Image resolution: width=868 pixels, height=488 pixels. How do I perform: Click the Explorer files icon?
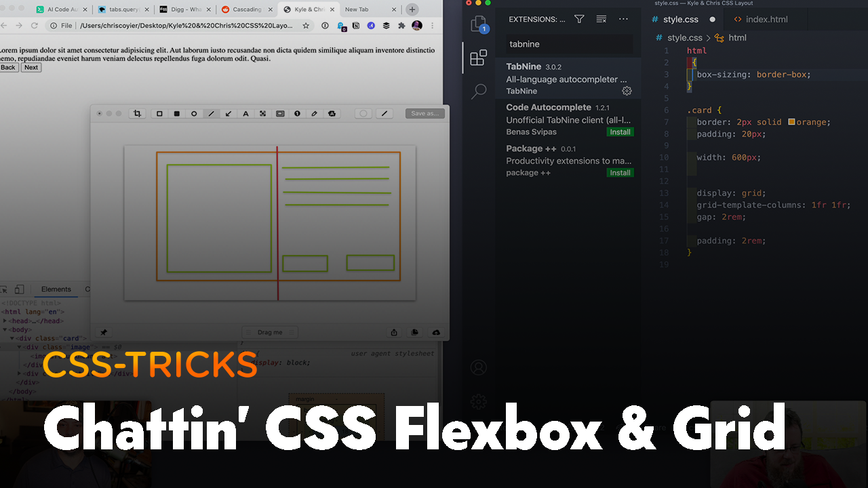click(479, 24)
